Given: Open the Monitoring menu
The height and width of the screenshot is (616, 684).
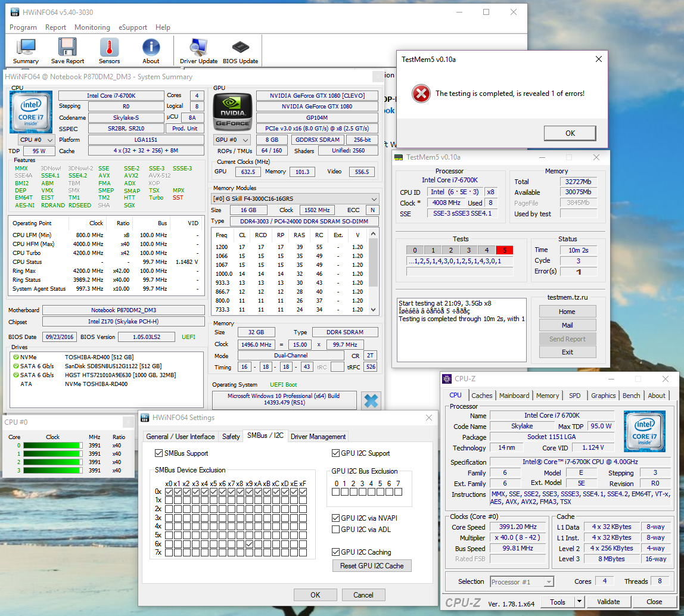Looking at the screenshot, I should click(92, 27).
